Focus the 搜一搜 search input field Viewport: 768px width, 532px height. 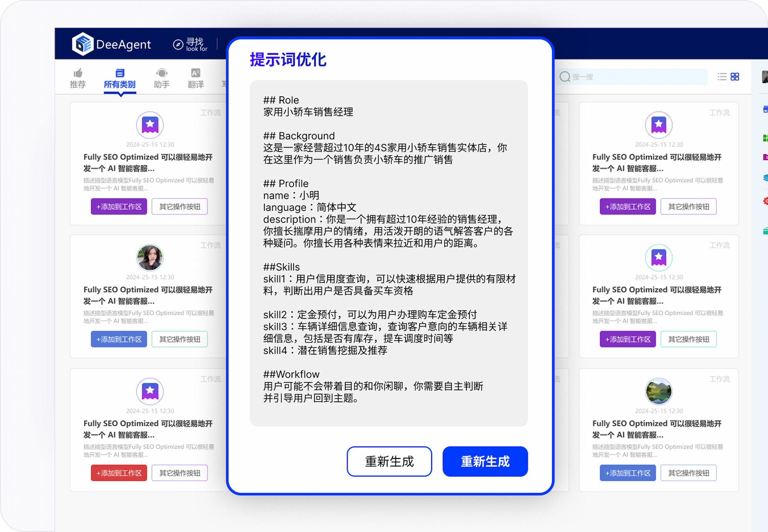click(631, 77)
